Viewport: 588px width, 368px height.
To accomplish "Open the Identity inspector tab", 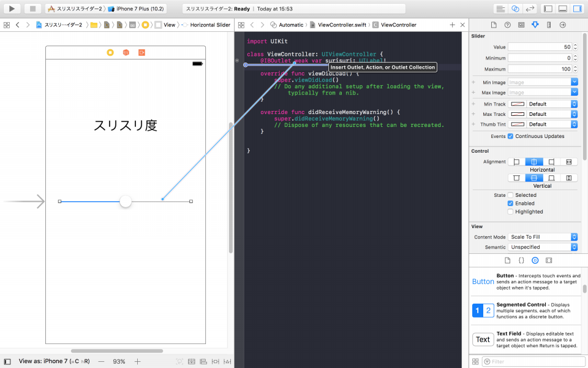I will tap(521, 25).
